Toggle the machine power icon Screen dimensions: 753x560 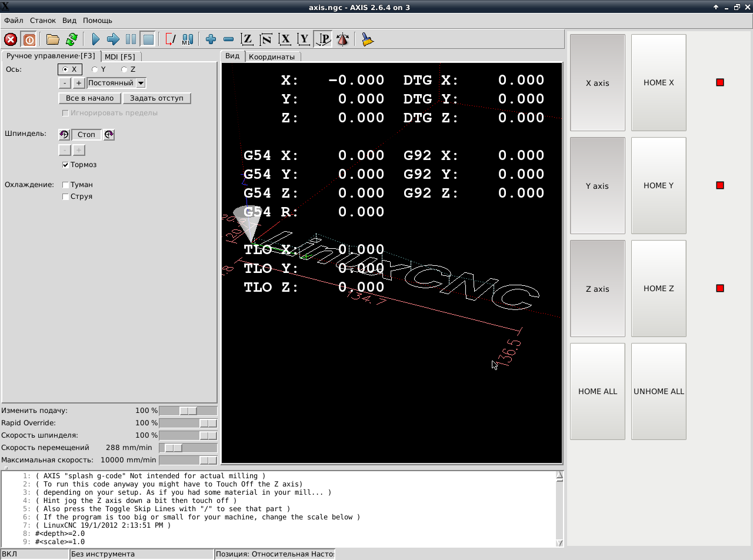pos(29,39)
